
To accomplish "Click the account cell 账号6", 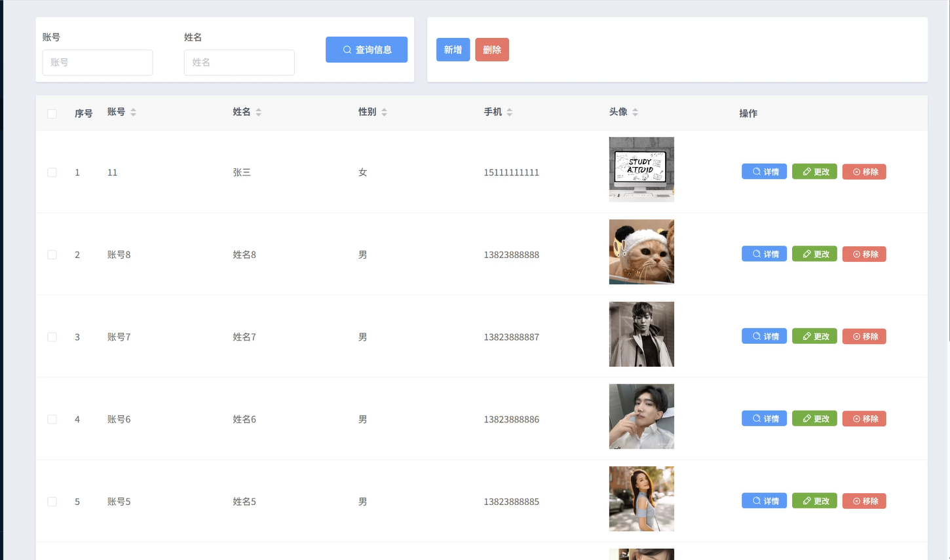I will pos(119,419).
